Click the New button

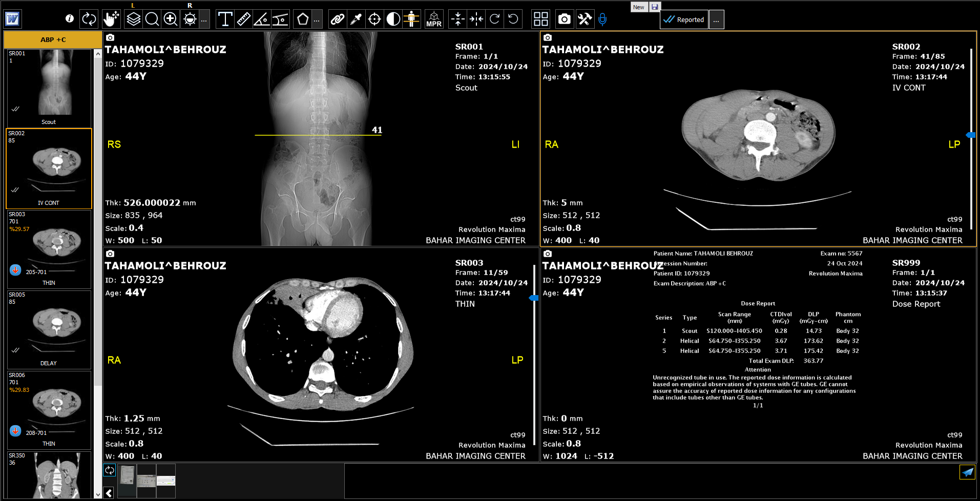(x=639, y=7)
